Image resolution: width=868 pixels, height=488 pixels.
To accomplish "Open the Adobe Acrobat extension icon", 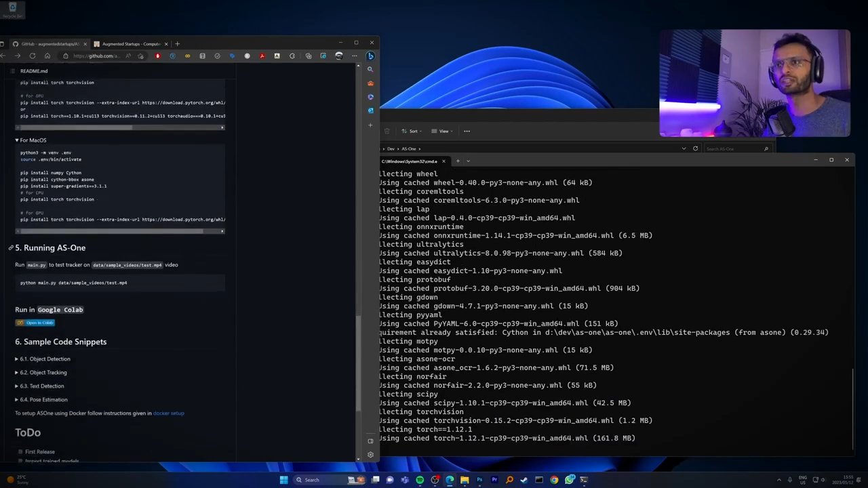I will pyautogui.click(x=262, y=56).
